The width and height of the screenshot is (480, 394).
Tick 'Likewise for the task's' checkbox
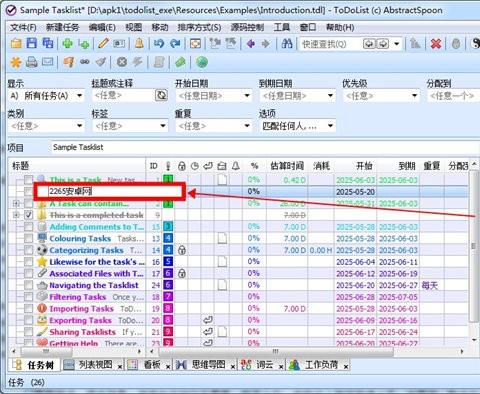pos(29,262)
